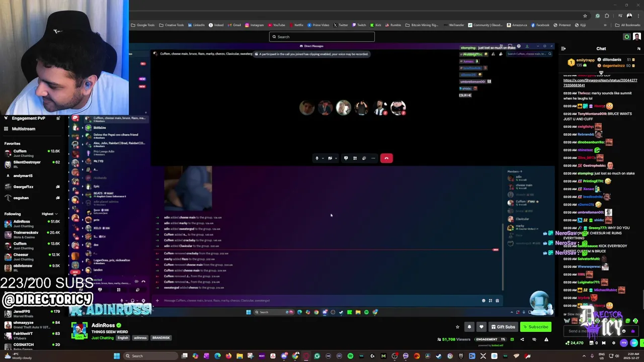This screenshot has height=362, width=644.
Task: Open chat settings gear icon
Action: click(613, 343)
